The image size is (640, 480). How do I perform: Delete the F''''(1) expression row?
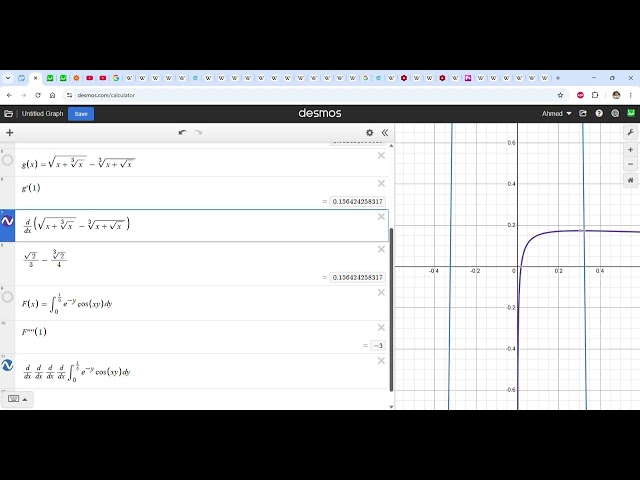(381, 328)
